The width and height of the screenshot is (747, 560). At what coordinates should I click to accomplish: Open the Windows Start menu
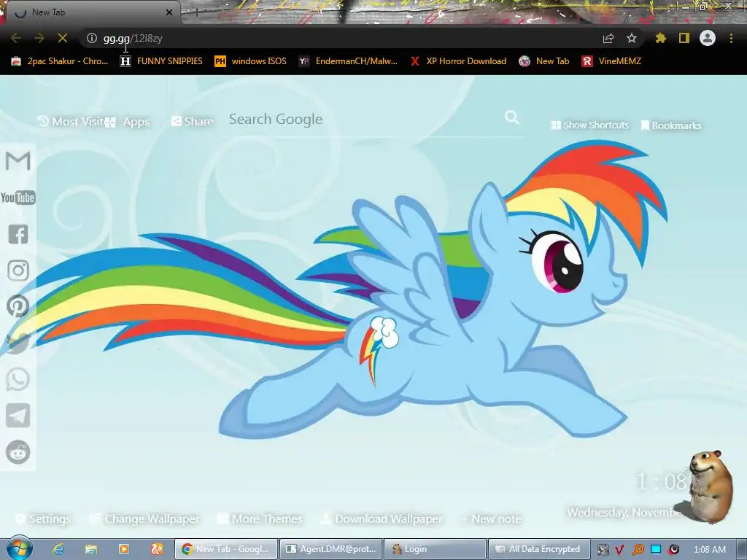click(x=19, y=548)
